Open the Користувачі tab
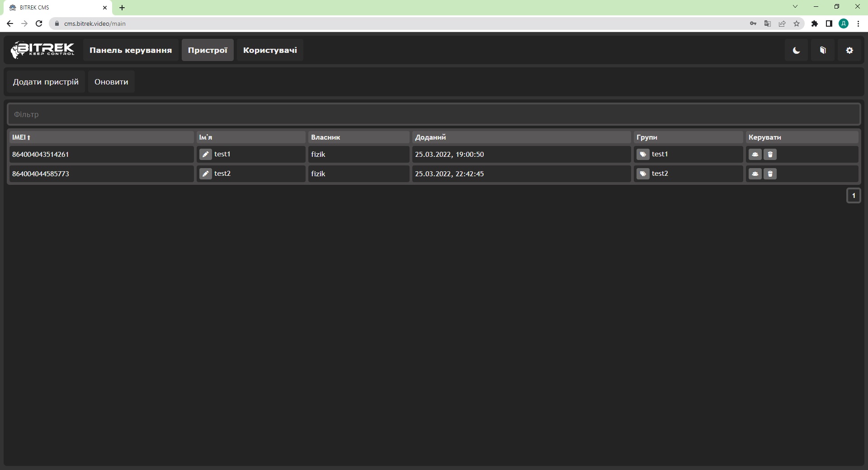Image resolution: width=868 pixels, height=470 pixels. pos(270,50)
